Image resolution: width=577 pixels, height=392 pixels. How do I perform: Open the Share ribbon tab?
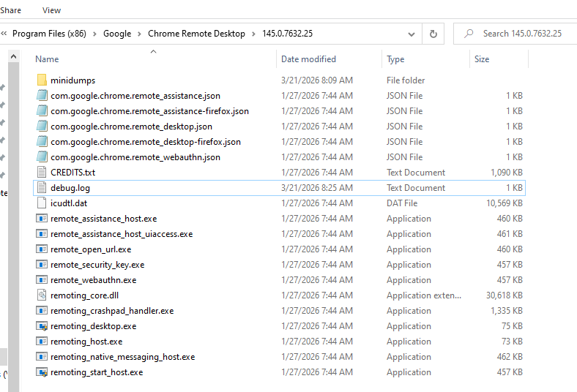pyautogui.click(x=10, y=10)
